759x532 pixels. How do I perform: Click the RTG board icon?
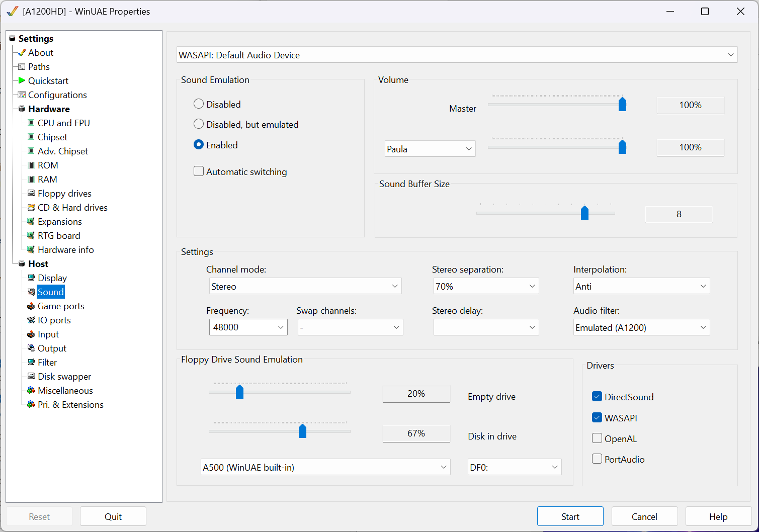pos(31,236)
